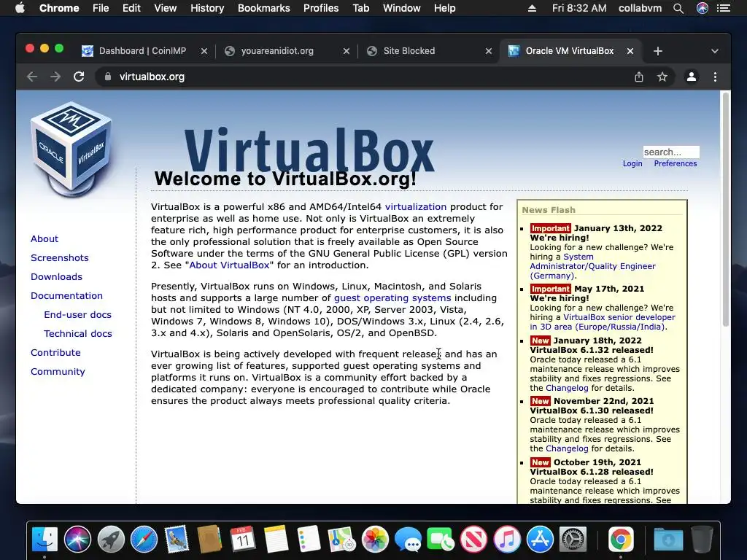The width and height of the screenshot is (747, 560).
Task: Open System Preferences gear in Dock
Action: (x=573, y=540)
